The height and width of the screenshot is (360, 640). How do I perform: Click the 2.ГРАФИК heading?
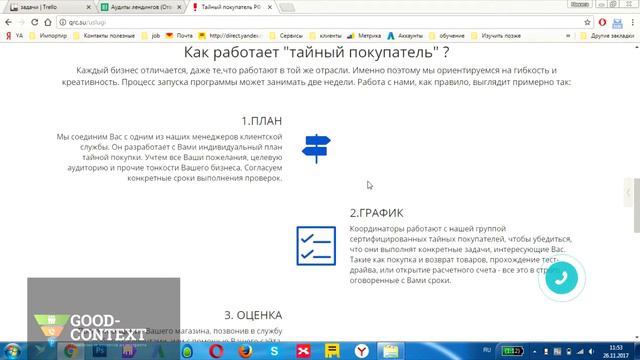[x=376, y=213]
